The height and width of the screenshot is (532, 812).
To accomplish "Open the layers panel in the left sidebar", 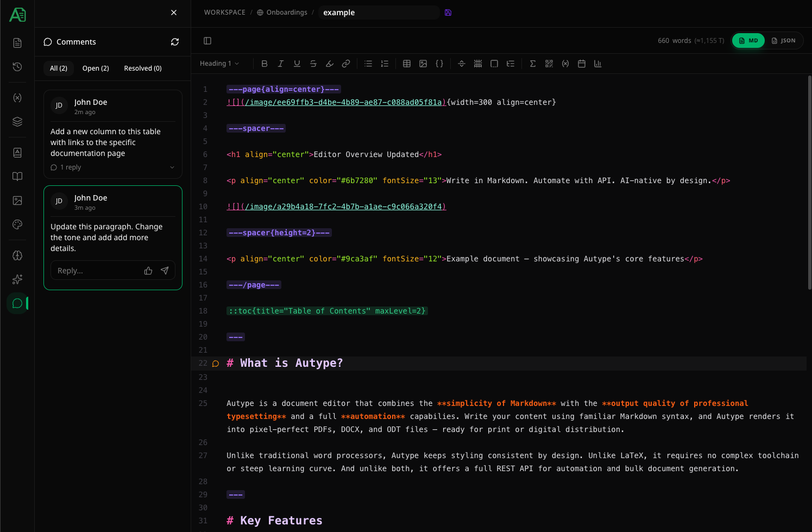I will pos(17,122).
